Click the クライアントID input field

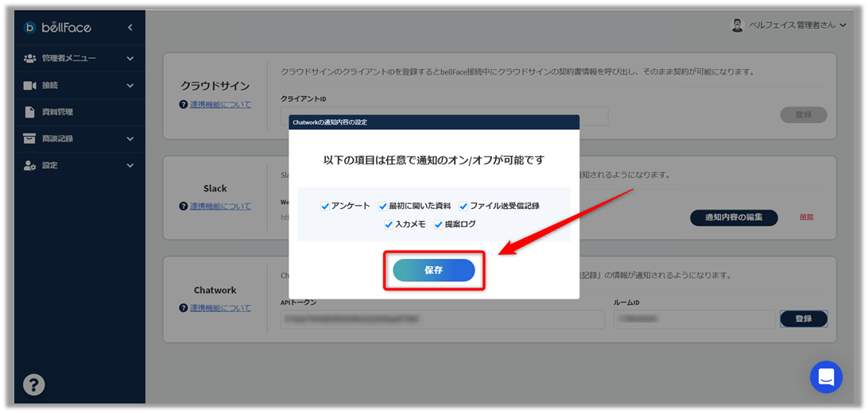[444, 116]
